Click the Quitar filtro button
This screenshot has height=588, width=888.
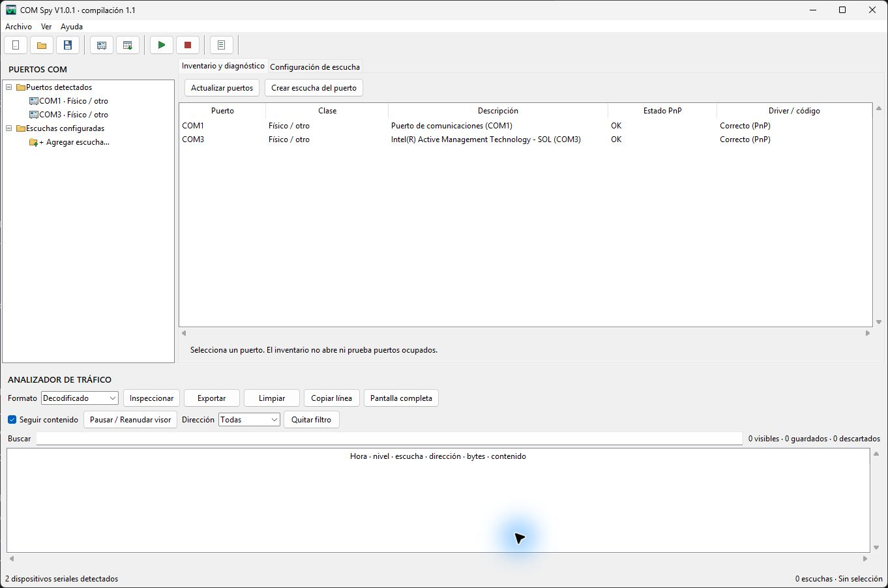[312, 420]
